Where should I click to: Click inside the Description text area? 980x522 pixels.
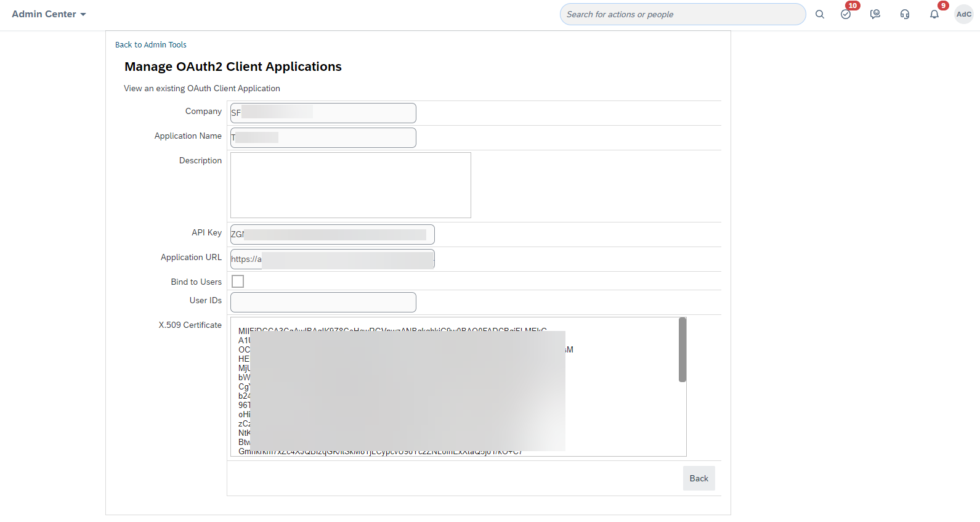pyautogui.click(x=350, y=185)
